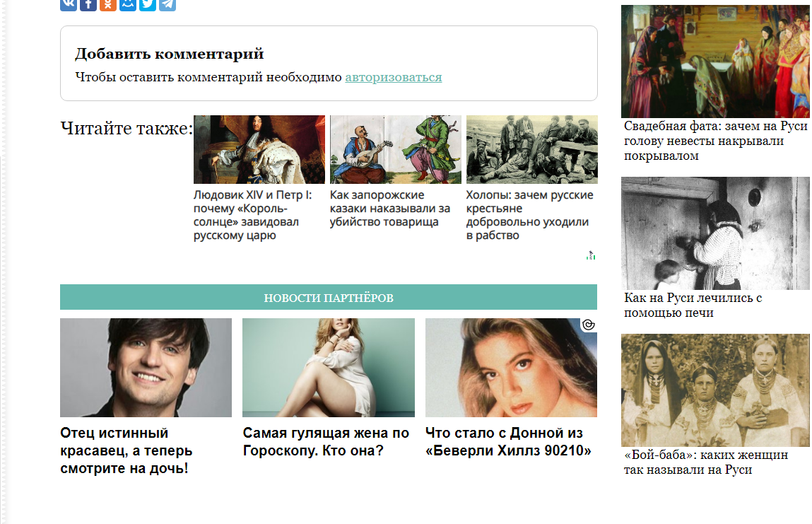Open Самая гулящая жена по Гороскопу headline
Image resolution: width=812 pixels, height=524 pixels.
point(326,442)
